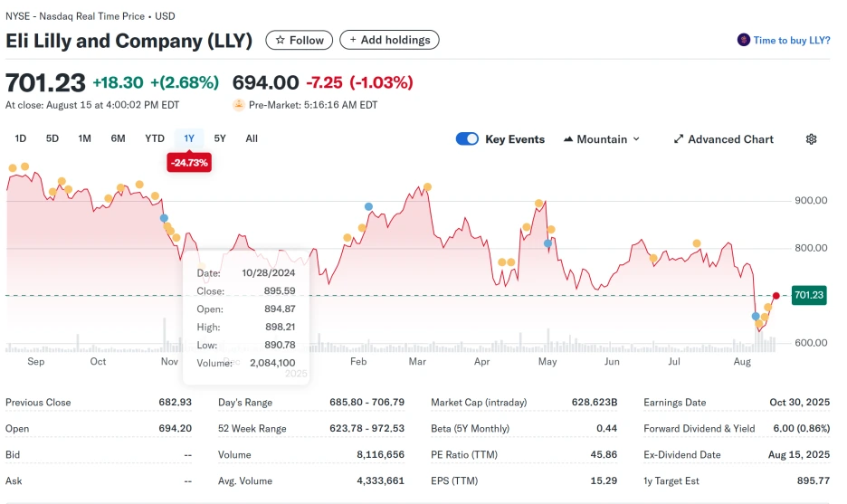Click the Volume value 8,116,656
847x504 pixels.
pyautogui.click(x=380, y=455)
